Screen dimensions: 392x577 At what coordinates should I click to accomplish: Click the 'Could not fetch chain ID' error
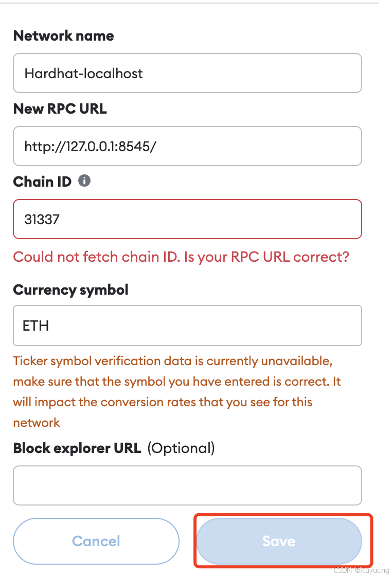97,257
